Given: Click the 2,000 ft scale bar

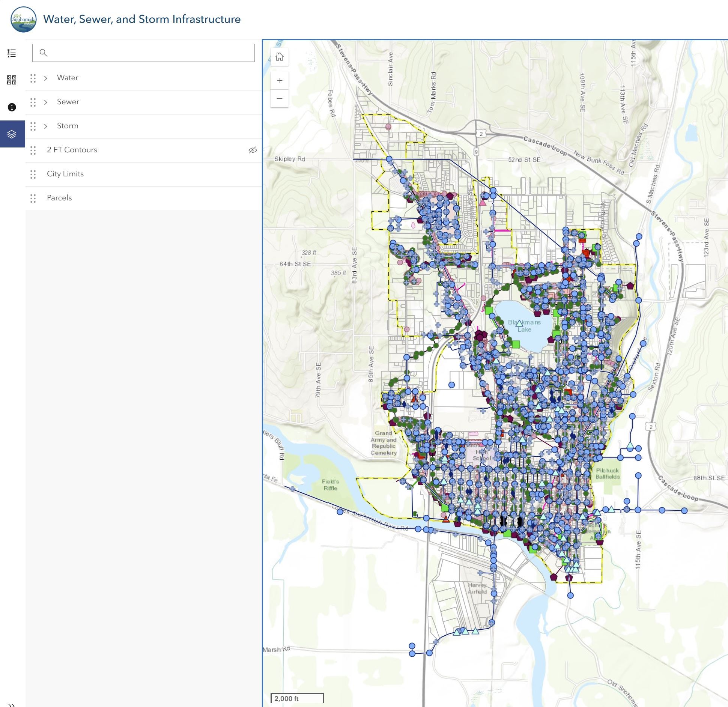Looking at the screenshot, I should (296, 696).
